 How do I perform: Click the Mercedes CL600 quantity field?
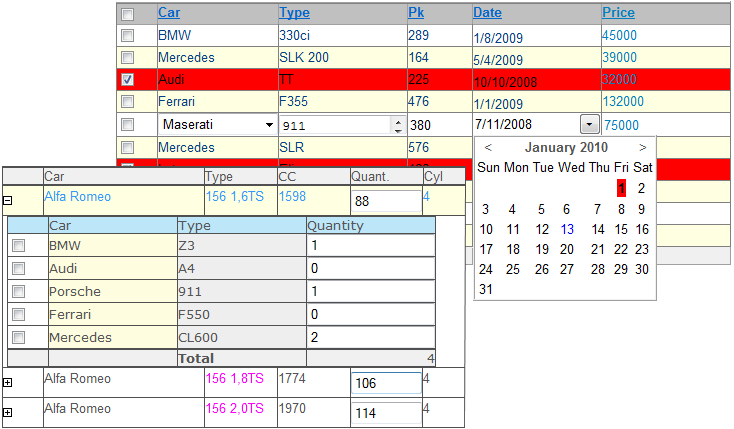pyautogui.click(x=369, y=337)
